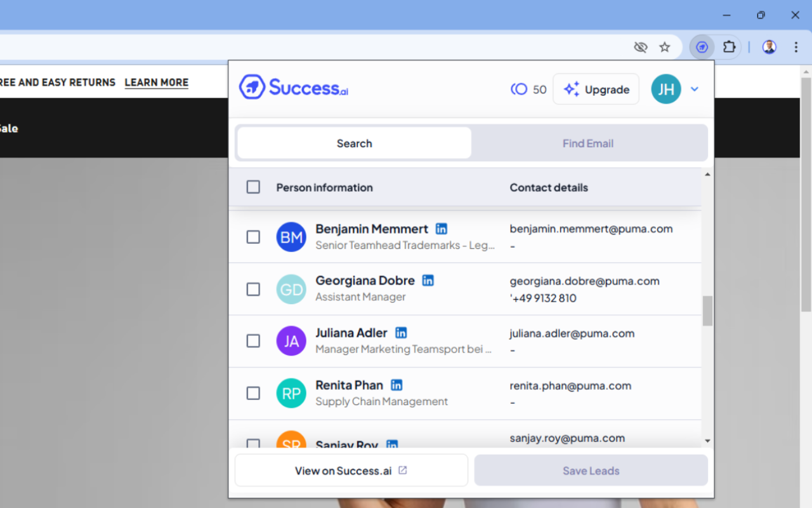This screenshot has height=508, width=812.
Task: Check the select-all leads checkbox
Action: pos(253,187)
